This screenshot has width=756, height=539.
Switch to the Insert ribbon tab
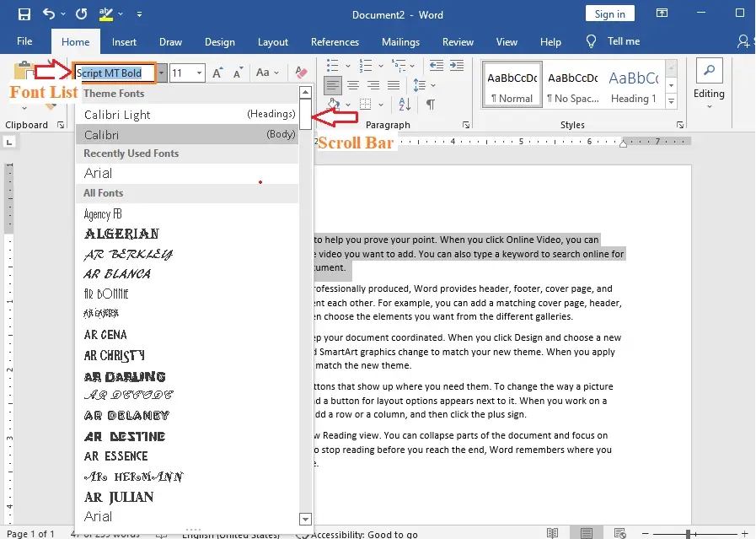point(124,41)
